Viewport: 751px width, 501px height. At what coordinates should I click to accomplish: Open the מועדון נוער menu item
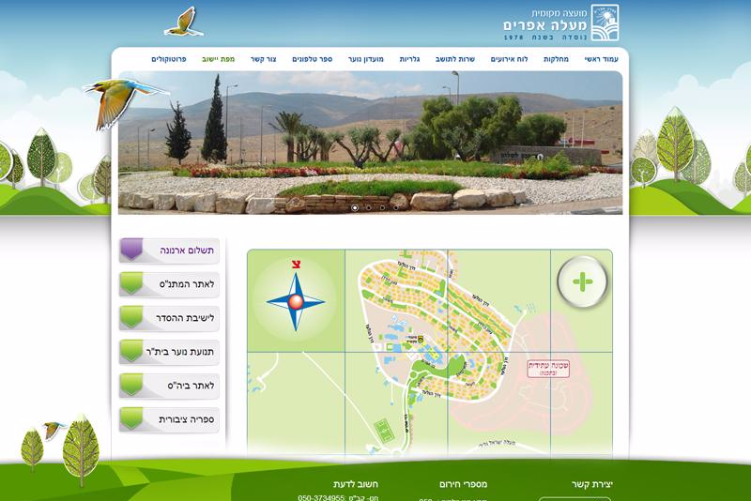tap(366, 59)
